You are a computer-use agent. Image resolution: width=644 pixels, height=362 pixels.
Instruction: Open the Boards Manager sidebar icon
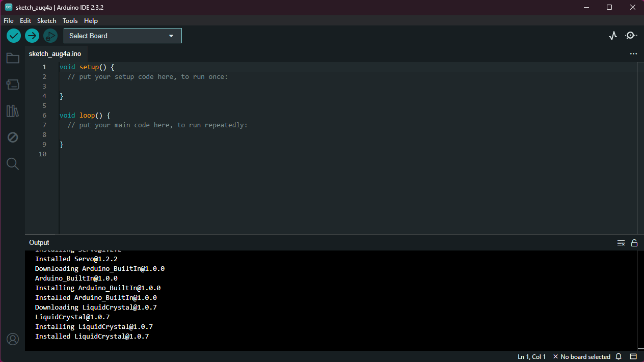[13, 85]
